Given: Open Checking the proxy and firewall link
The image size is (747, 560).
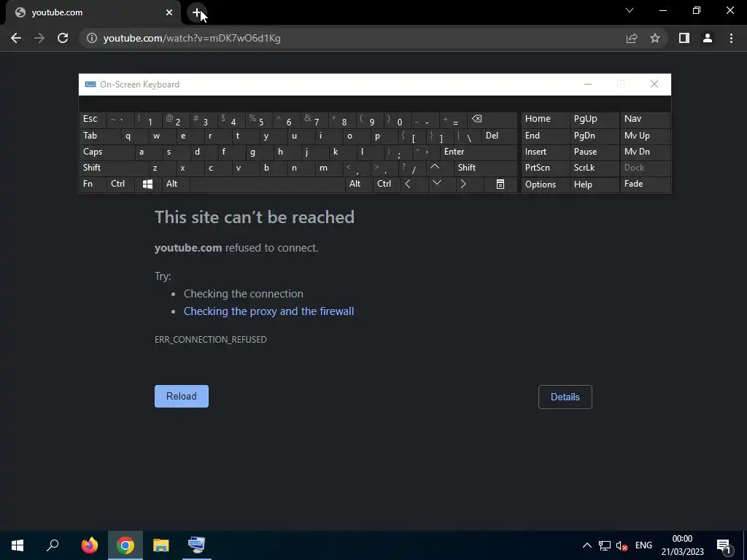Looking at the screenshot, I should click(x=268, y=311).
